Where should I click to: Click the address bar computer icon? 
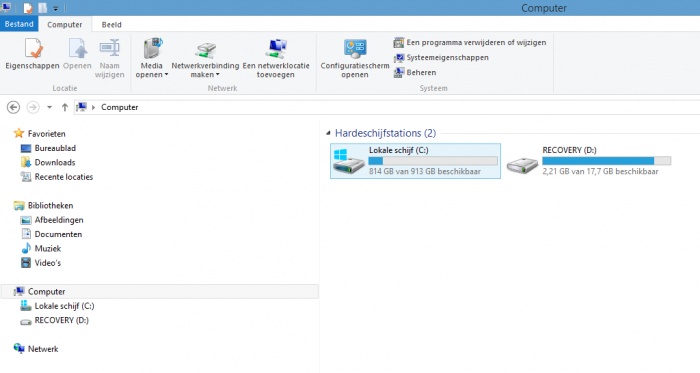81,107
